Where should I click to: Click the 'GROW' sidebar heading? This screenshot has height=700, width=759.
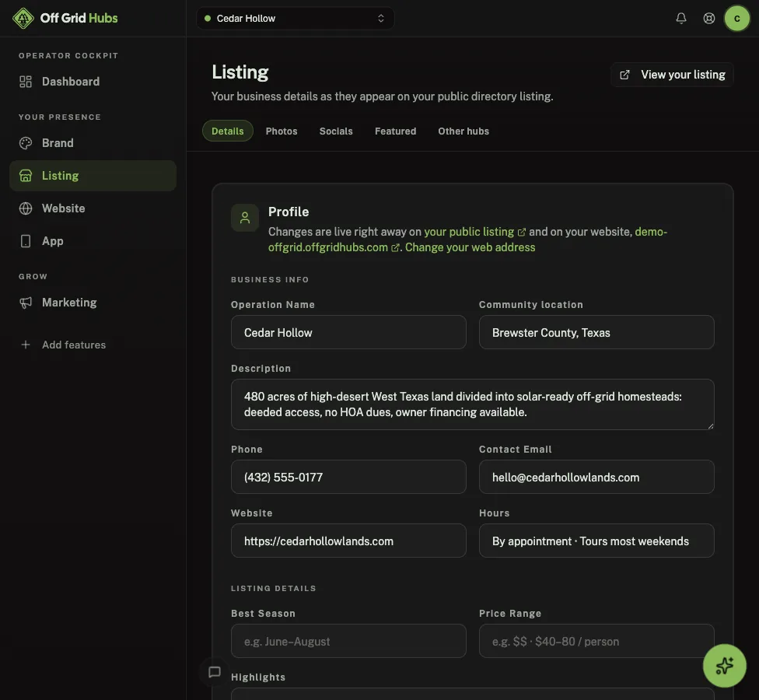coord(33,276)
